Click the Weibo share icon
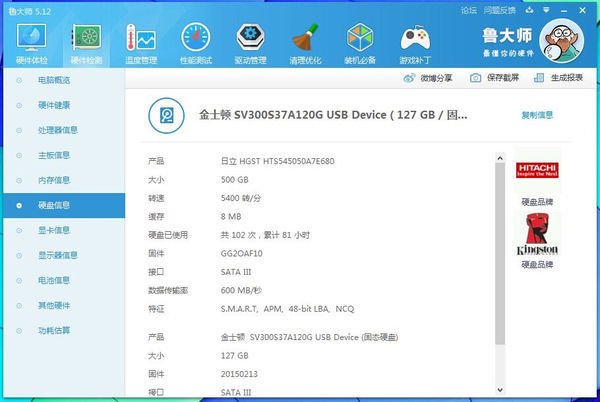 (x=409, y=78)
